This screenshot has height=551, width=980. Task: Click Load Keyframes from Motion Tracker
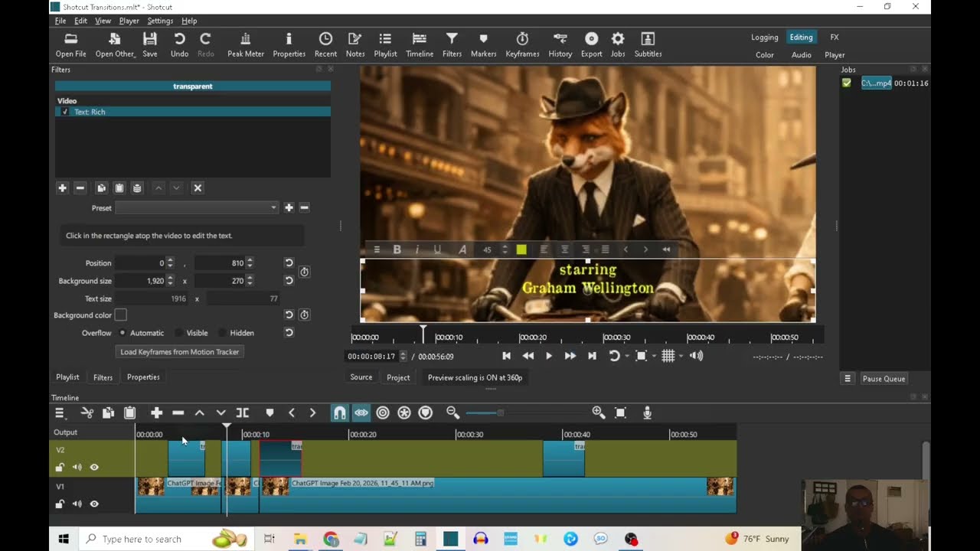(x=180, y=352)
